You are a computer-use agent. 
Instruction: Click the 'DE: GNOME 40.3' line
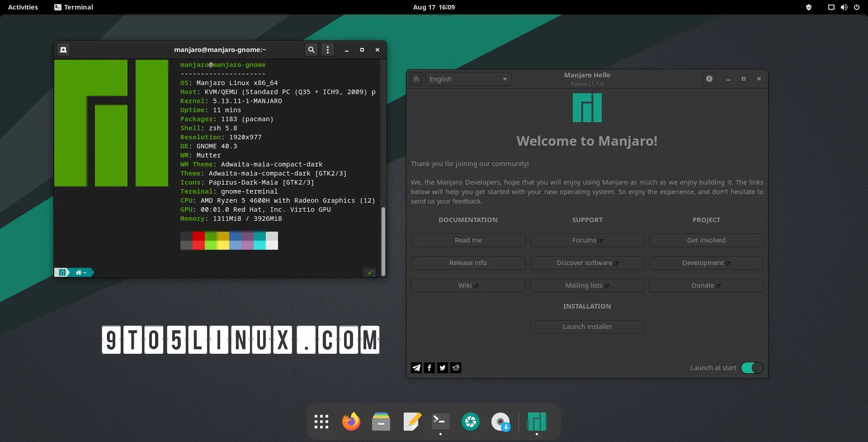pyautogui.click(x=208, y=146)
